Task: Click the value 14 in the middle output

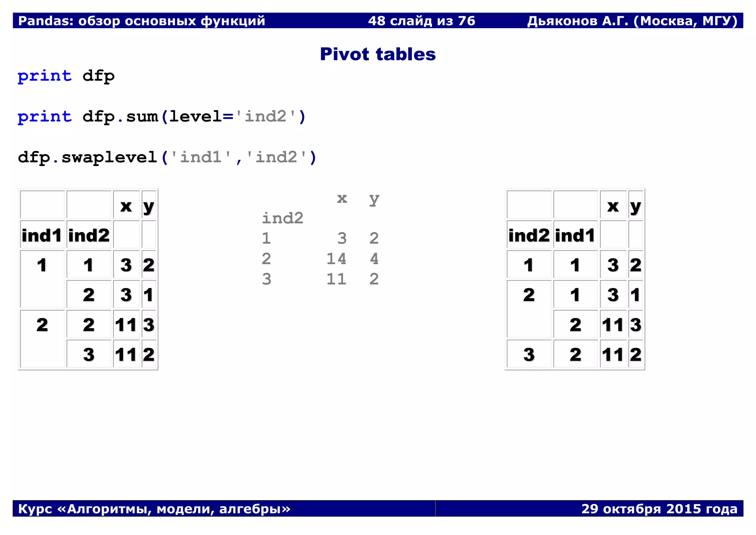Action: 336,259
